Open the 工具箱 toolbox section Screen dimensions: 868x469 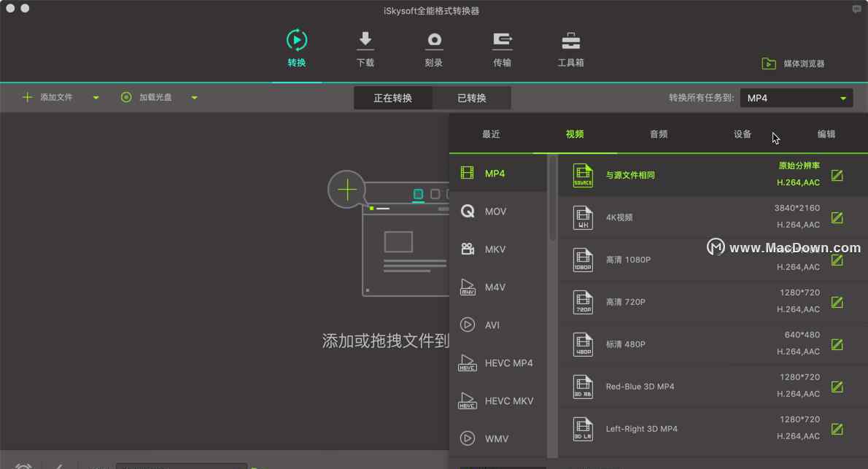570,48
